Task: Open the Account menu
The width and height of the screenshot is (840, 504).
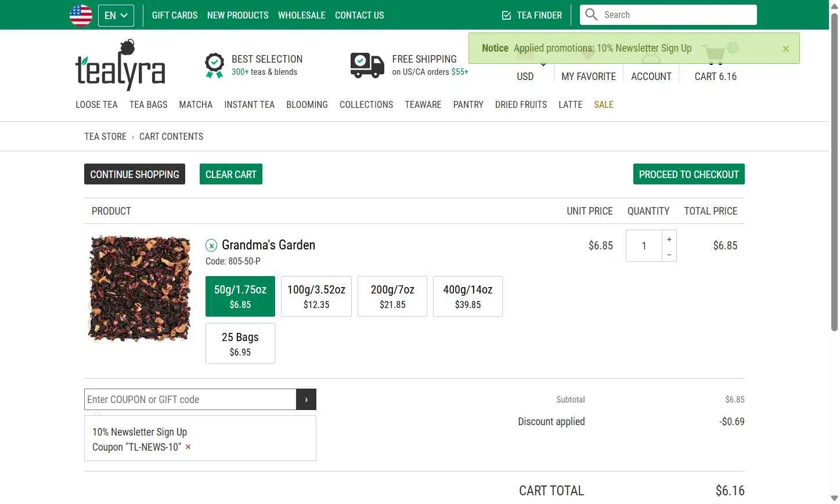Action: (x=651, y=76)
